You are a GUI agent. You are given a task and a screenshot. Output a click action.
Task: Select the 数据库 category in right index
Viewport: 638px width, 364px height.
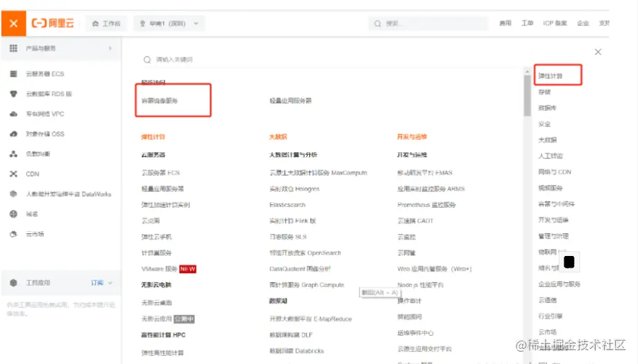pos(547,107)
